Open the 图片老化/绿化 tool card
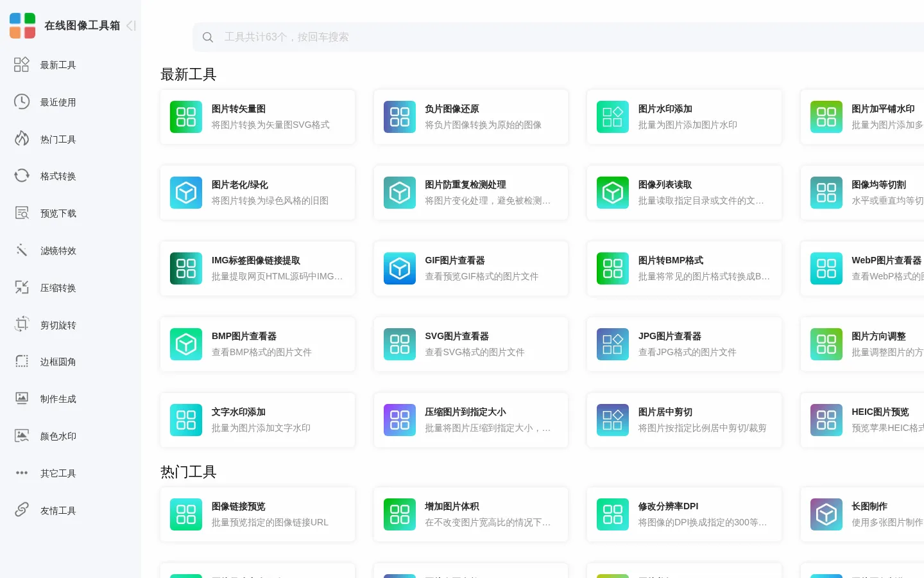Image resolution: width=924 pixels, height=578 pixels. 257,193
